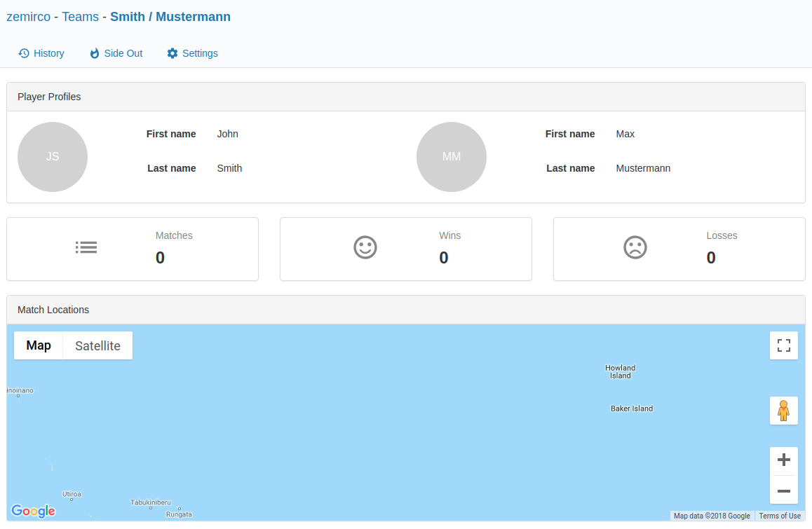Switch map to Satellite view
The height and width of the screenshot is (529, 812).
click(97, 345)
